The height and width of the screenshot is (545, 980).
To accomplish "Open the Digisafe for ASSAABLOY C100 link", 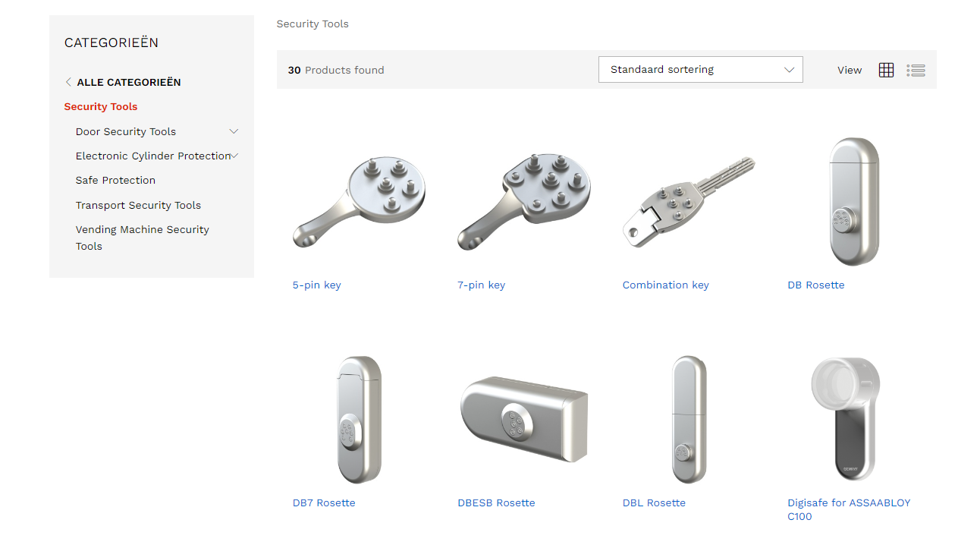I will pyautogui.click(x=849, y=509).
